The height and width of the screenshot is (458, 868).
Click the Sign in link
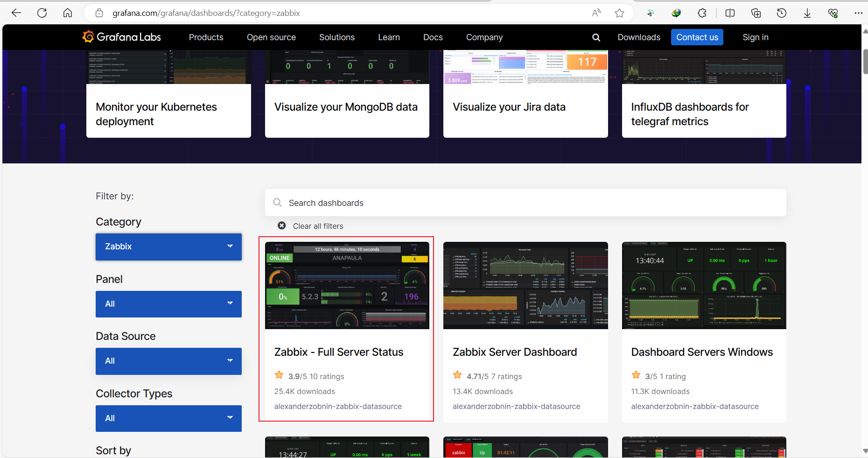(756, 37)
